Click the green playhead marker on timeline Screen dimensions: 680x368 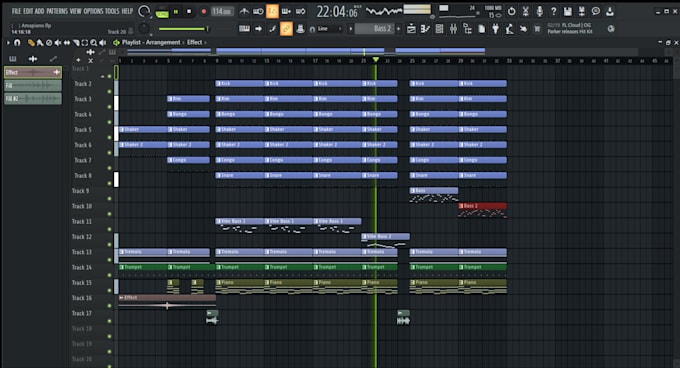point(376,59)
